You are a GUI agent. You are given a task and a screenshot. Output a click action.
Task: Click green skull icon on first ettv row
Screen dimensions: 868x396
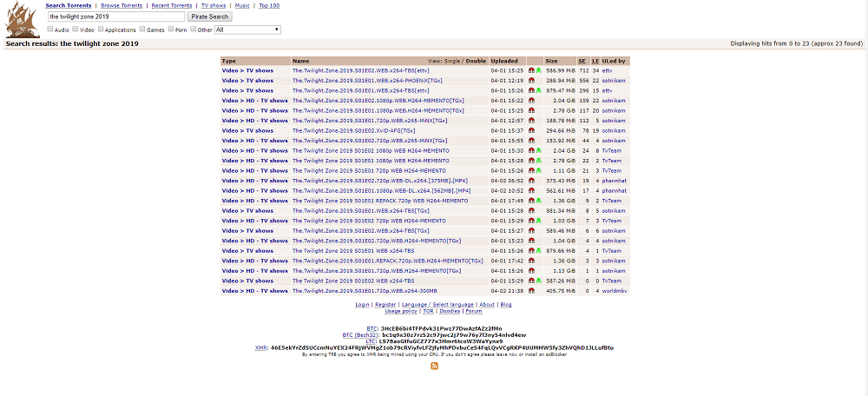(x=538, y=70)
